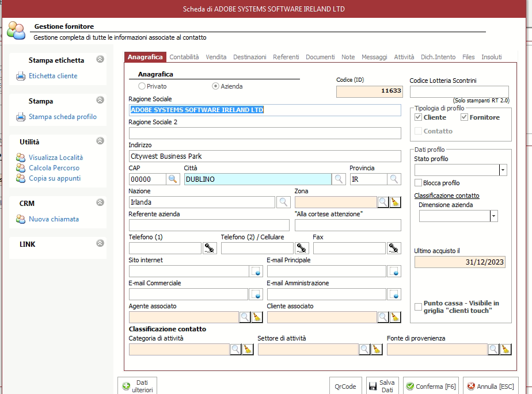Search Categoria di attività magnifier
Viewport: 532px width, 394px height.
[x=235, y=349]
